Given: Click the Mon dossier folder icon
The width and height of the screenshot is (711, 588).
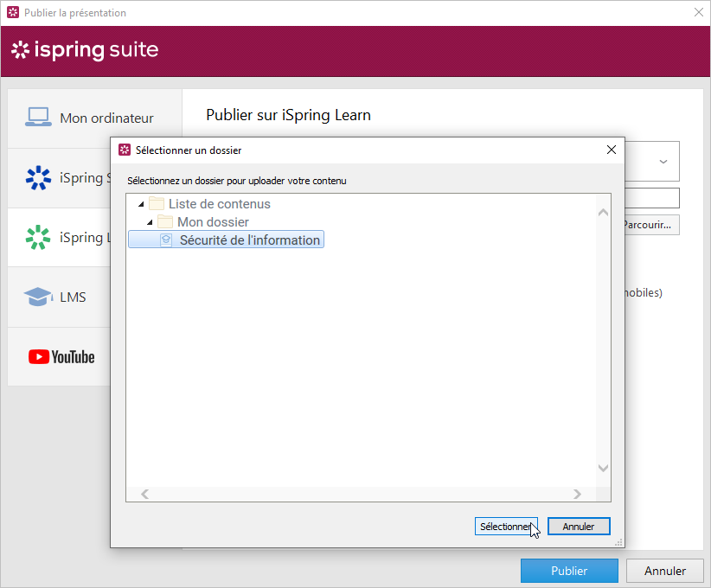Looking at the screenshot, I should click(x=165, y=222).
